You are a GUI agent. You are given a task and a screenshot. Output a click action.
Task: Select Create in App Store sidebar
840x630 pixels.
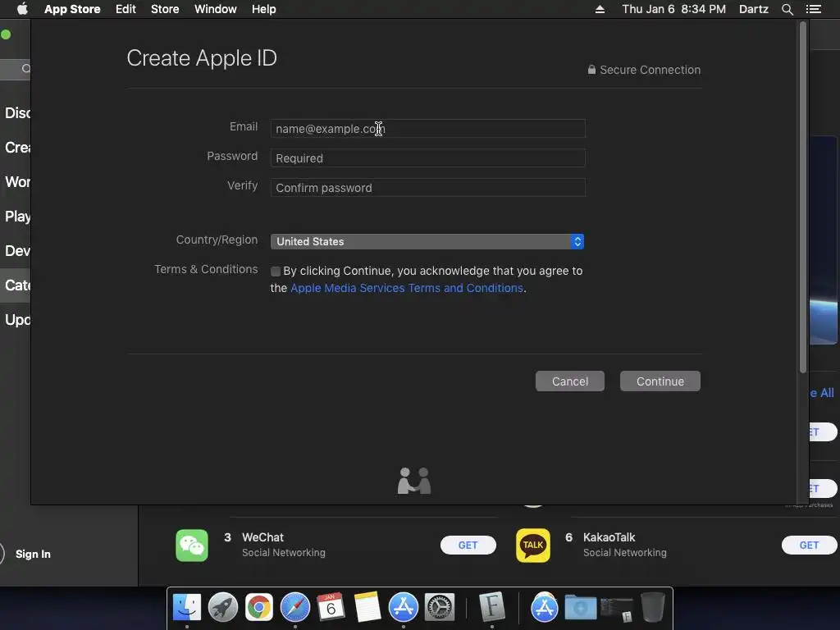16,148
